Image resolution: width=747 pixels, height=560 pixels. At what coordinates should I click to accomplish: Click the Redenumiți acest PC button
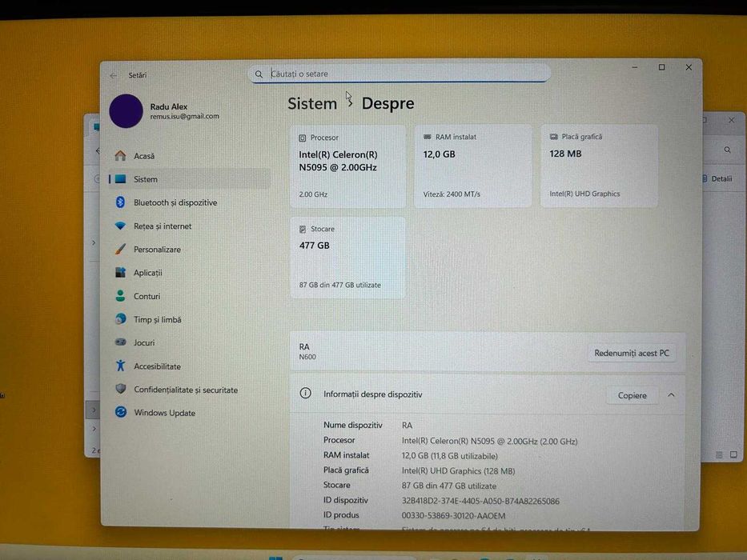631,354
